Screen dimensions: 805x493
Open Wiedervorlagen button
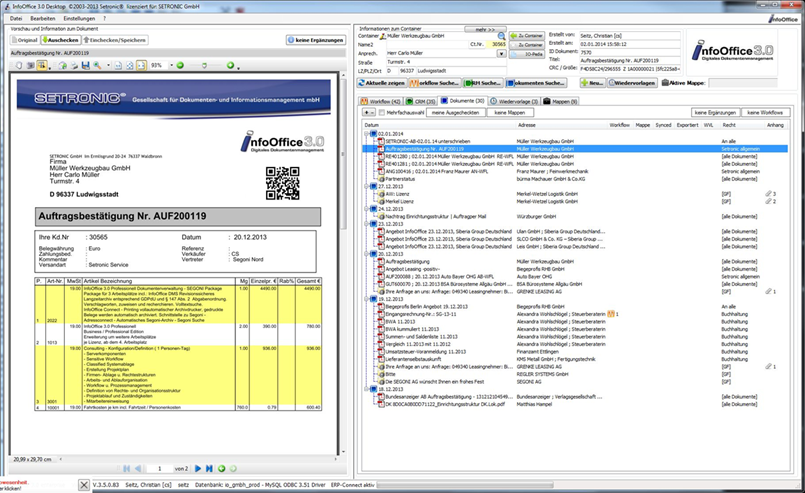632,83
